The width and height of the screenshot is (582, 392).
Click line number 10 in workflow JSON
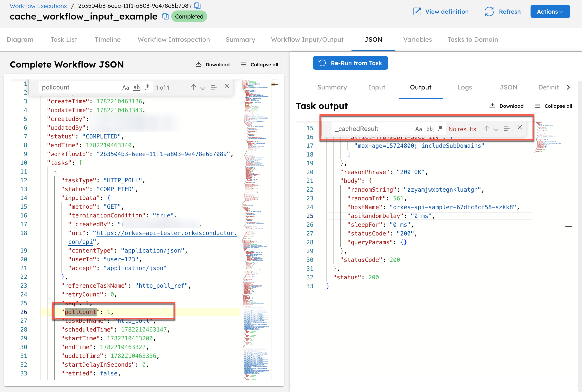(x=24, y=163)
